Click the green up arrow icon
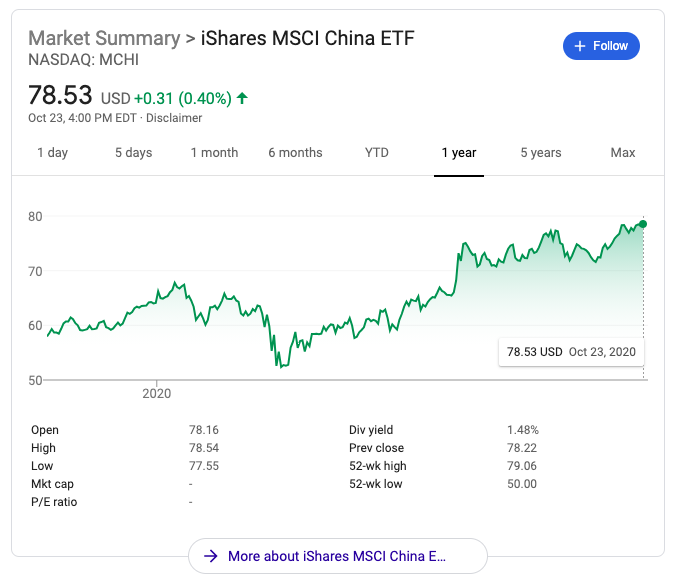The image size is (678, 581). [242, 98]
